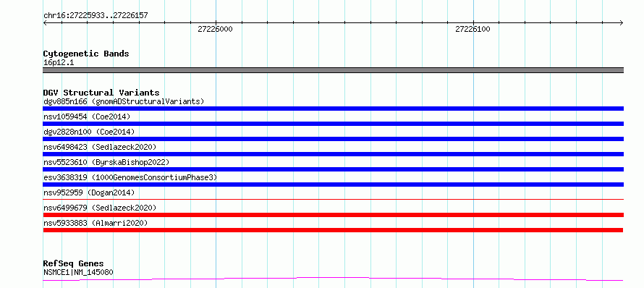
Task: Click the thin red line under nsv952959
Action: point(334,199)
